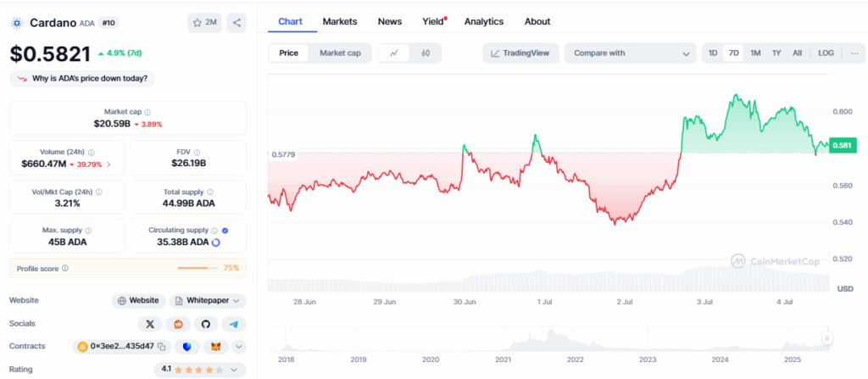868x379 pixels.
Task: Click the 0x3ee2...435d47 contract address
Action: click(x=122, y=347)
